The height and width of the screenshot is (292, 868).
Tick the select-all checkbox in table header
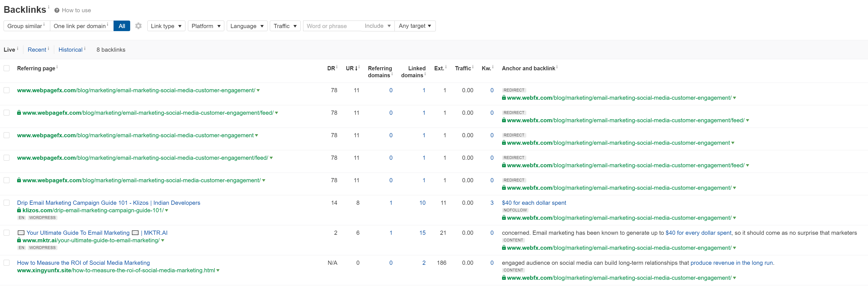[6, 68]
